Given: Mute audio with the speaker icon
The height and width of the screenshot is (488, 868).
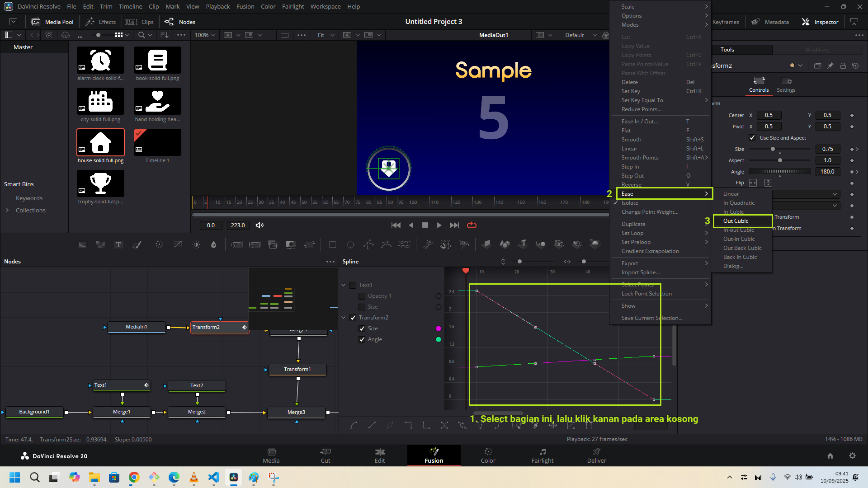Looking at the screenshot, I should click(x=259, y=225).
